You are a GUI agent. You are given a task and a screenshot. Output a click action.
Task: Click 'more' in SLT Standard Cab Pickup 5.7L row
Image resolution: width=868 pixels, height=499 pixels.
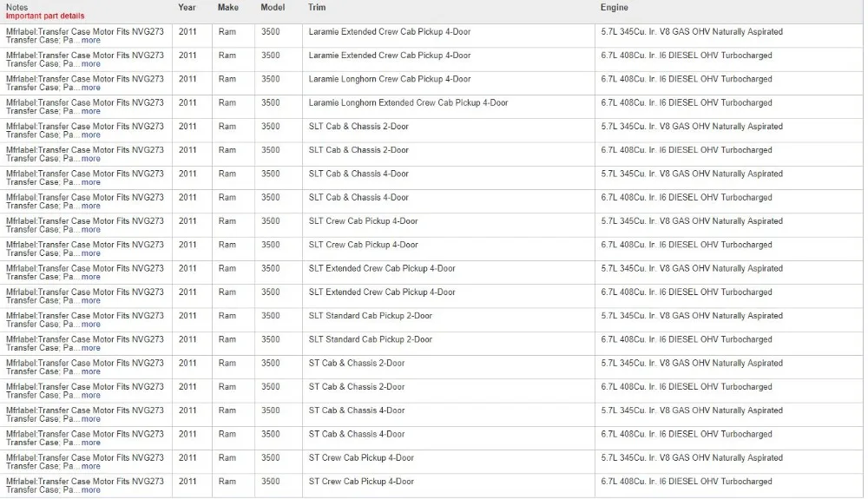(x=91, y=325)
